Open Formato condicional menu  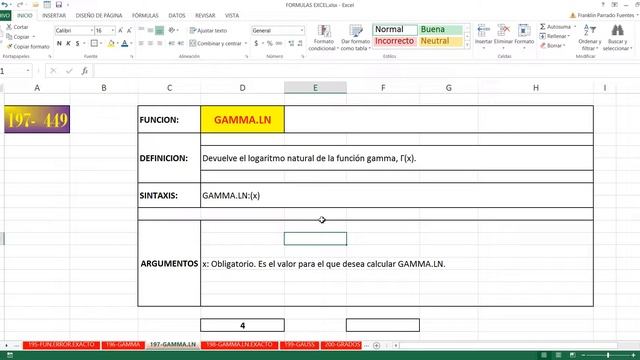point(323,38)
